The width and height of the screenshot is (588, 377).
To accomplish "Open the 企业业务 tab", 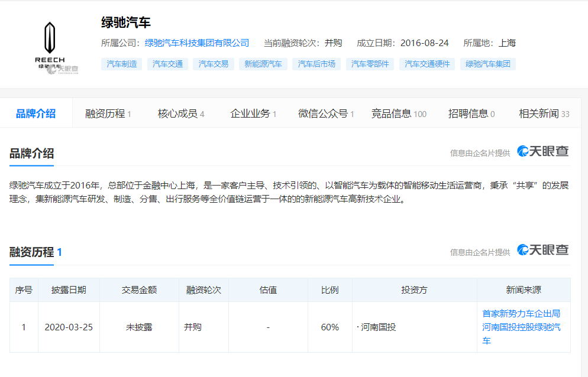I will (x=253, y=113).
